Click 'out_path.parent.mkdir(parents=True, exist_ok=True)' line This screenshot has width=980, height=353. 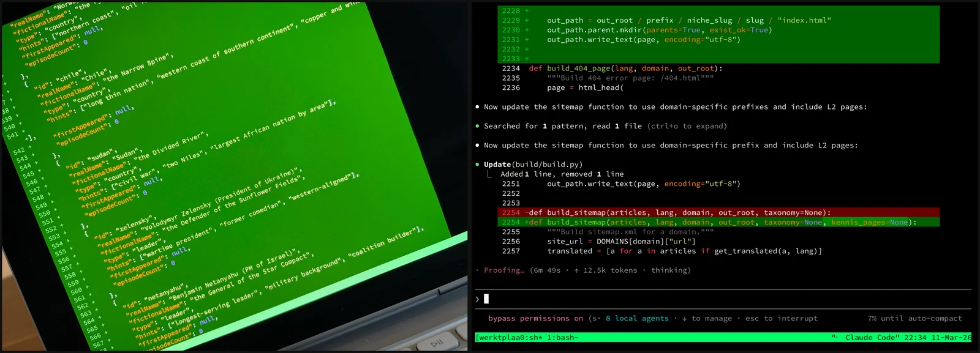point(660,30)
